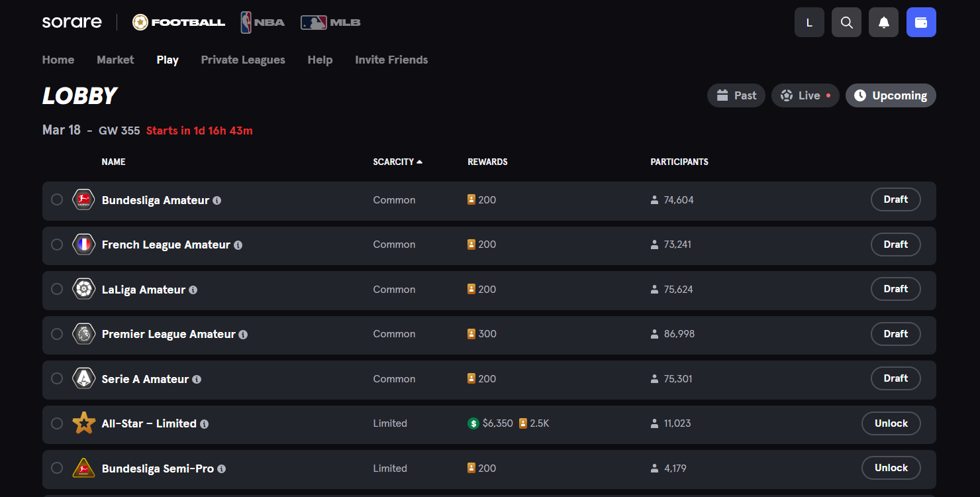Select radio button for Serie A Amateur

tap(57, 378)
